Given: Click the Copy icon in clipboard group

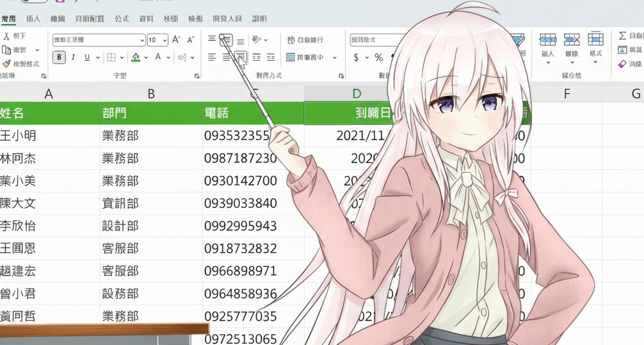Looking at the screenshot, I should (x=6, y=50).
